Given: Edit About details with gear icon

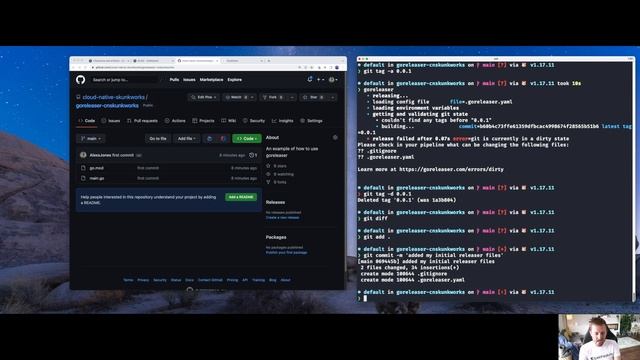Looking at the screenshot, I should point(335,138).
